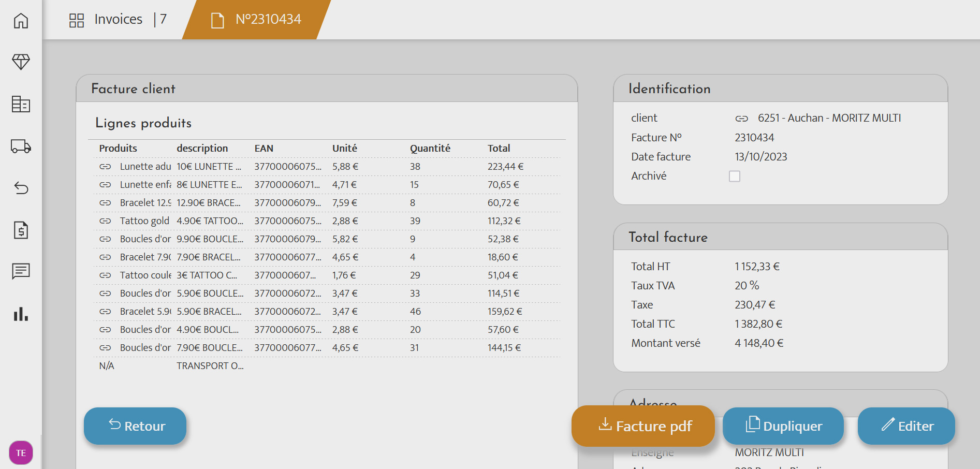Viewport: 980px width, 469px height.
Task: Select the TRANSPORT O... description cell
Action: (210, 365)
